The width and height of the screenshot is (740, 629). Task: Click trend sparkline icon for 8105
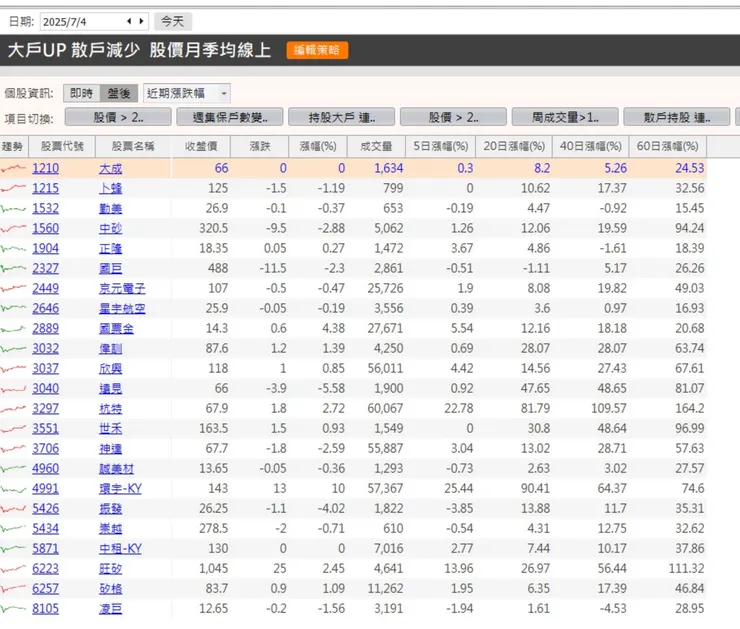[13, 609]
